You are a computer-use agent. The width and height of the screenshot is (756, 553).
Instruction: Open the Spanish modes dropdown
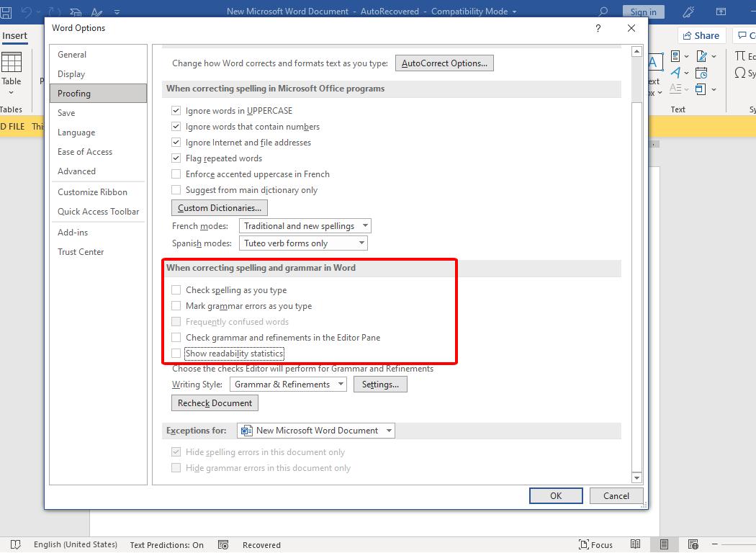(303, 243)
